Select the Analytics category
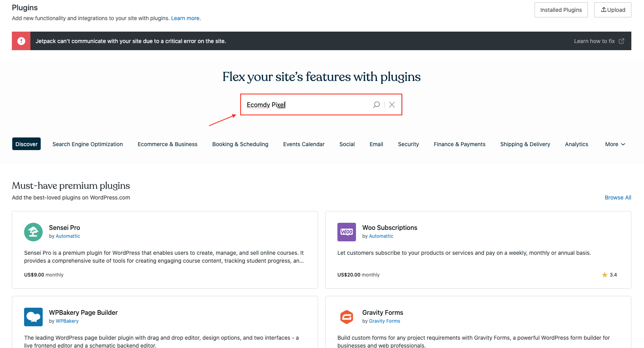Screen dimensions: 644x348 tap(576, 144)
